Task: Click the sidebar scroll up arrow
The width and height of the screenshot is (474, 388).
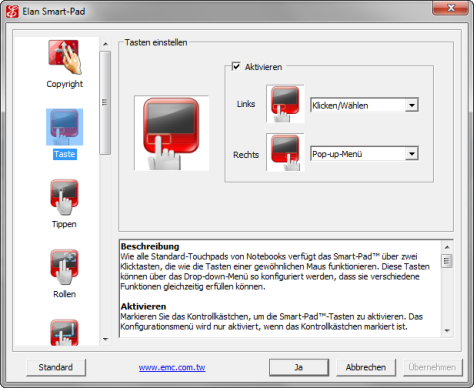Action: point(105,44)
